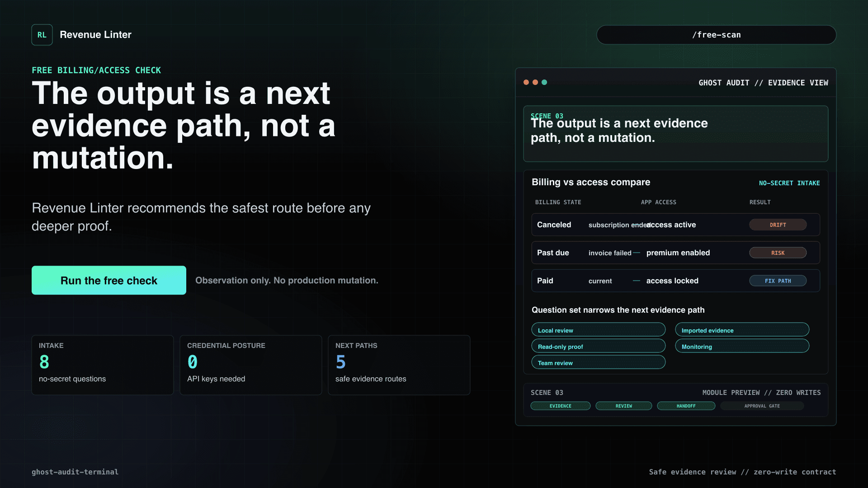The image size is (868, 488).
Task: Open the APPROVAL GATE step
Action: pos(762,406)
